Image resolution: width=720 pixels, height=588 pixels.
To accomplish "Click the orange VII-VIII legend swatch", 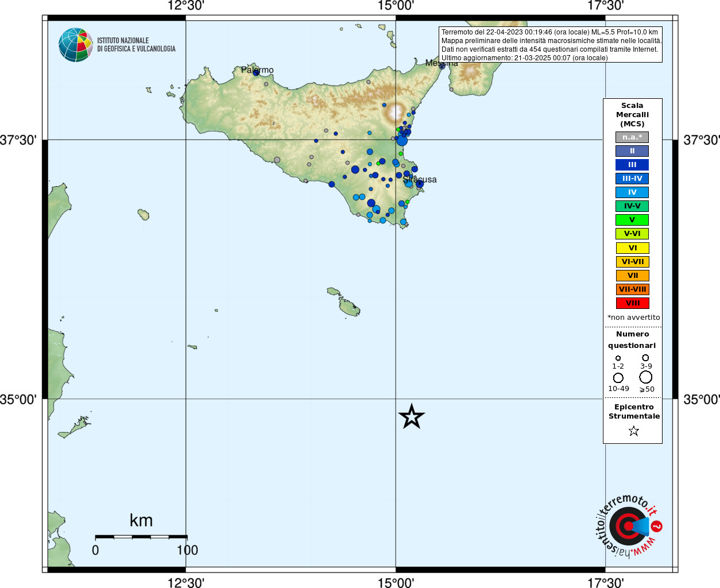I will (632, 289).
